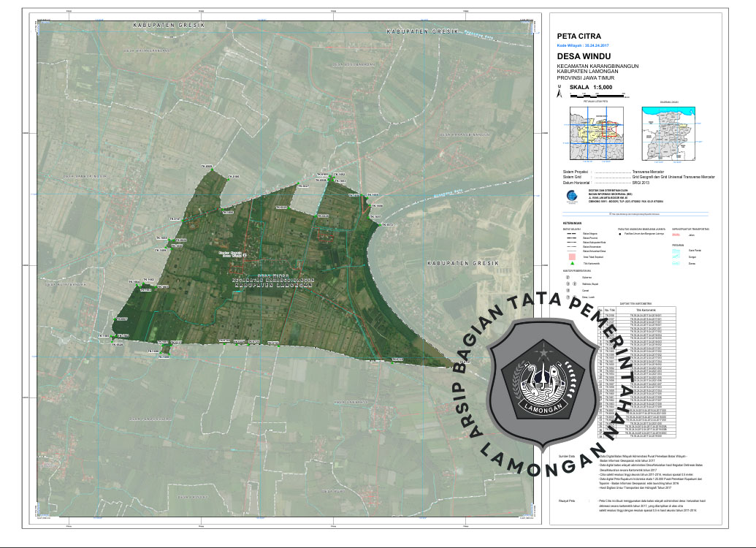Image resolution: width=756 pixels, height=548 pixels.
Task: Click the Lamongan shield emblem
Action: [541, 378]
